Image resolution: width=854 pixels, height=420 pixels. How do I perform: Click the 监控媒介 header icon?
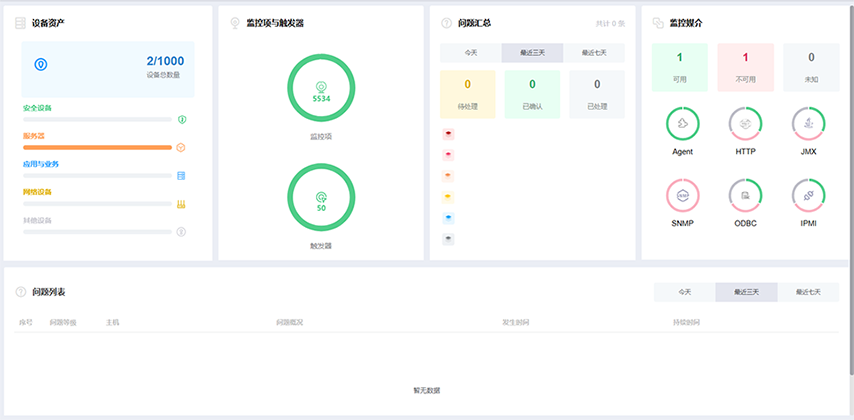[658, 23]
